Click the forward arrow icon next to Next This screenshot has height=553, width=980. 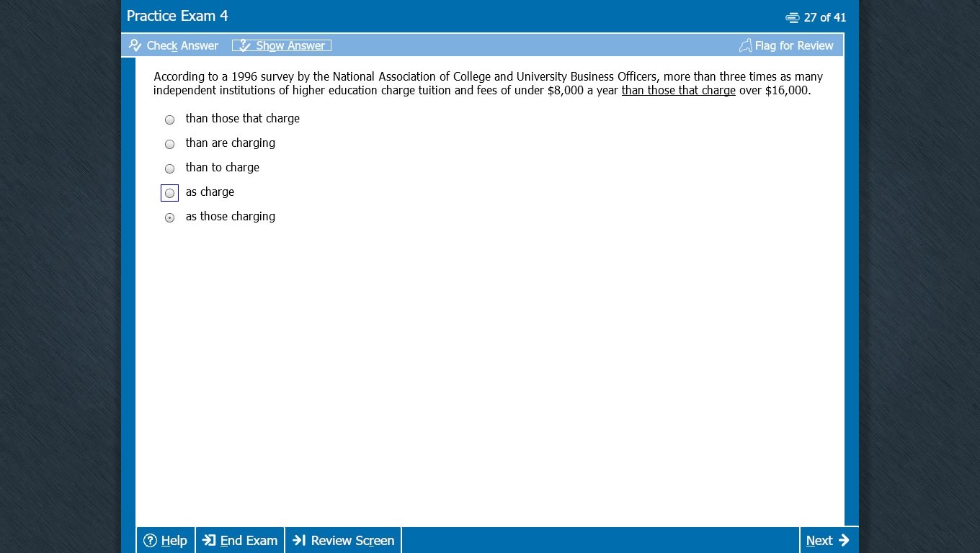point(844,540)
